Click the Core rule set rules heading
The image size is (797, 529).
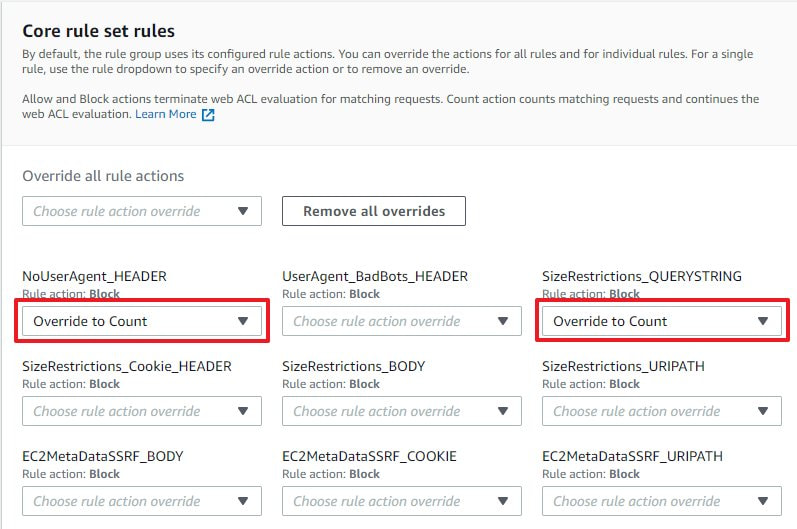click(98, 31)
